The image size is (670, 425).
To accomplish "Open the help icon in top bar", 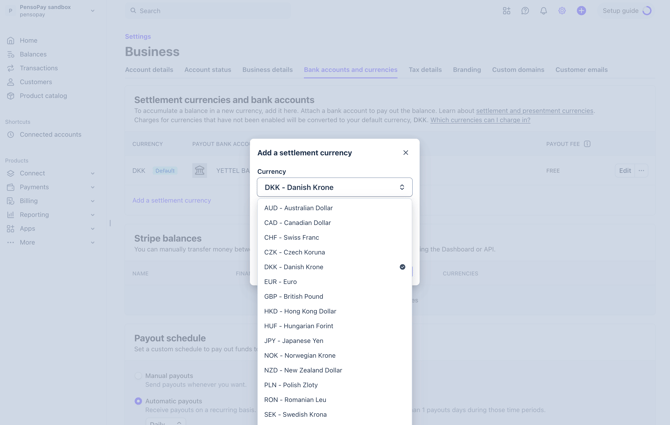I will (525, 11).
